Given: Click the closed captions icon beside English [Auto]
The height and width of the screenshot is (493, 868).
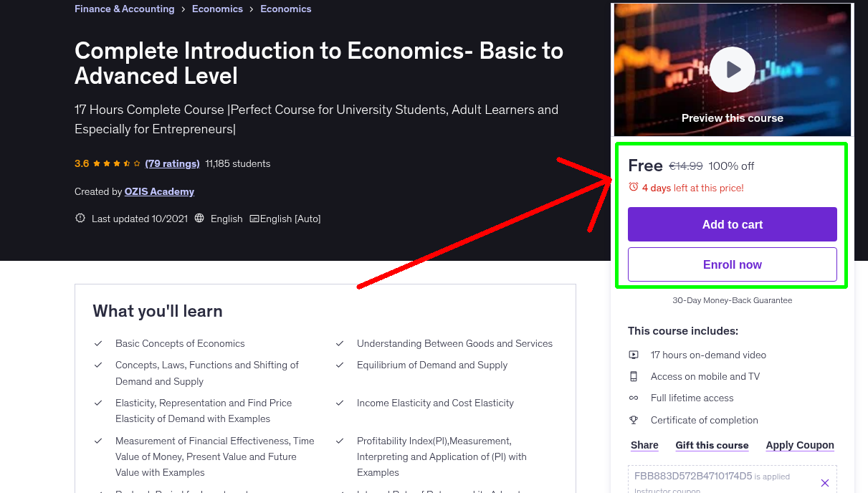Looking at the screenshot, I should pyautogui.click(x=255, y=218).
